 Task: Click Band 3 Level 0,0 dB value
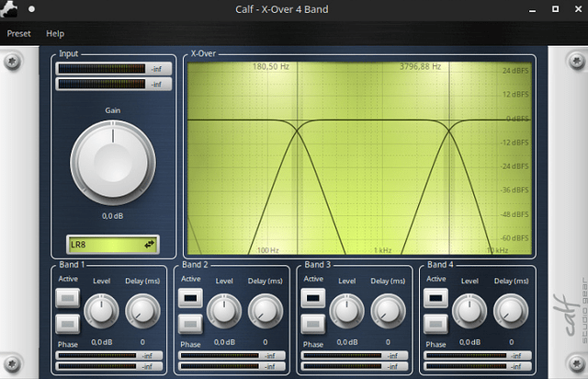(x=347, y=342)
